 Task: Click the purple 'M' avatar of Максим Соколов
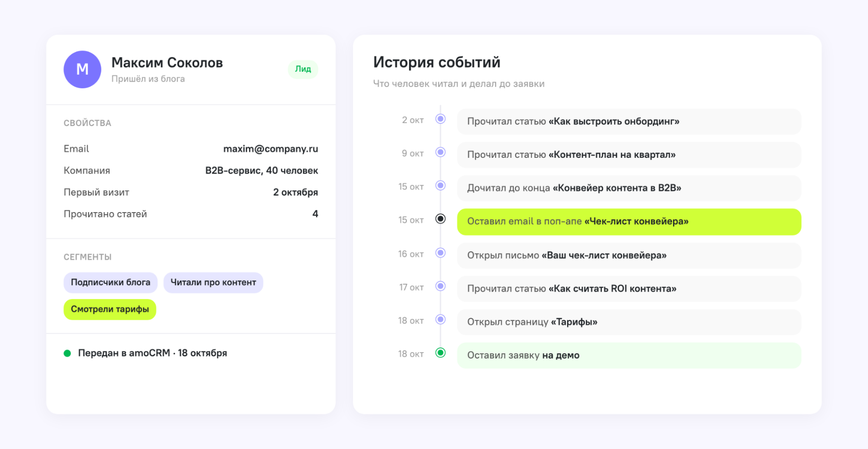coord(83,70)
